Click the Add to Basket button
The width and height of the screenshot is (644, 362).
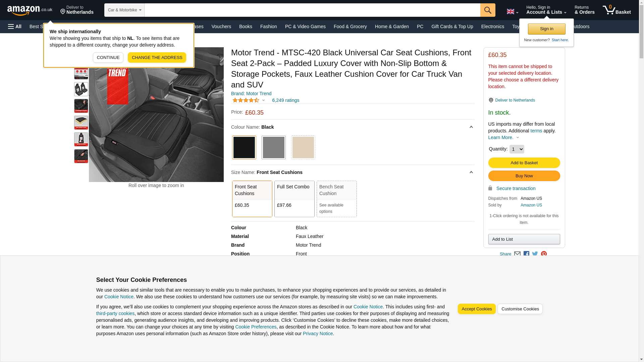coord(524,163)
